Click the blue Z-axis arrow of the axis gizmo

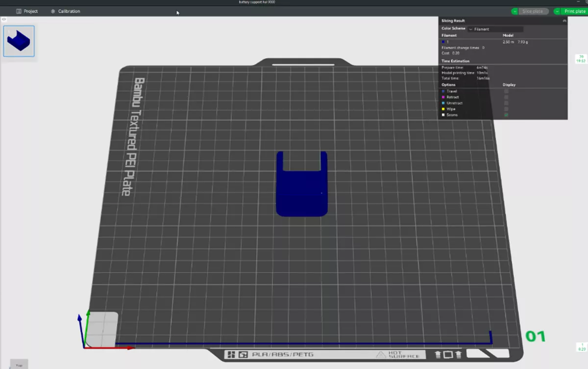pos(79,318)
